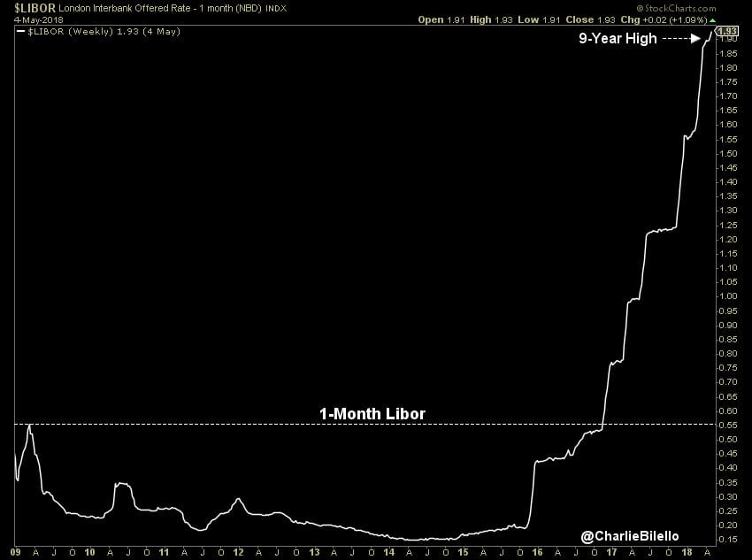Click the $LIBOR ticker symbol title

(35, 8)
